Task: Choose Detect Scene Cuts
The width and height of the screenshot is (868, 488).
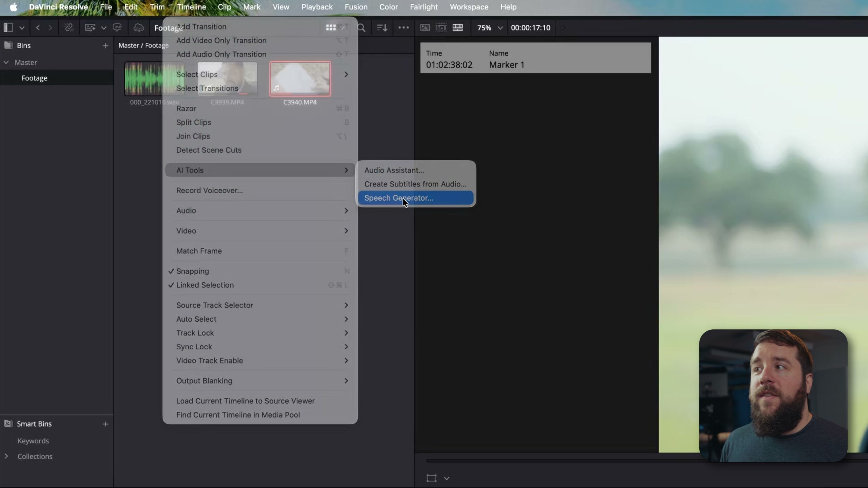Action: tap(260, 150)
